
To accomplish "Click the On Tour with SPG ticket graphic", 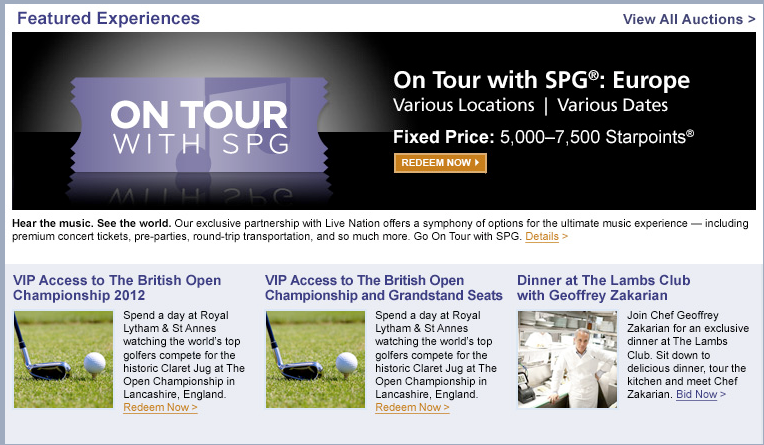I will coord(198,124).
